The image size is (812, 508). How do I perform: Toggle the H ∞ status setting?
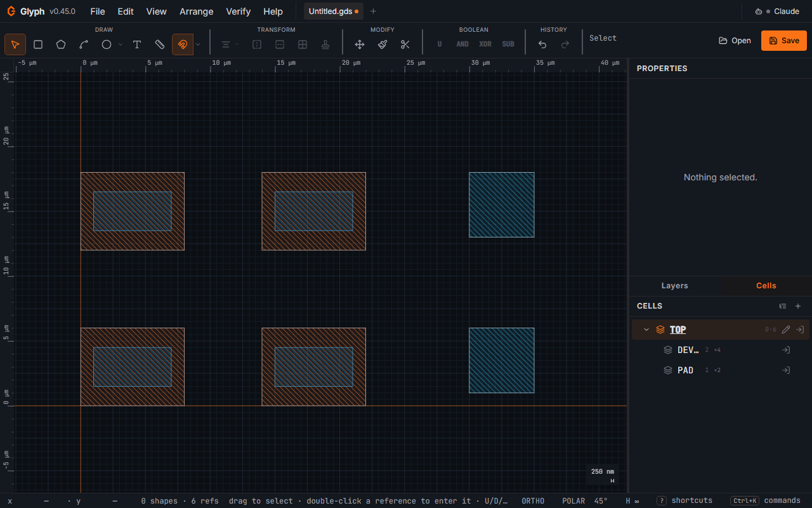(x=632, y=501)
